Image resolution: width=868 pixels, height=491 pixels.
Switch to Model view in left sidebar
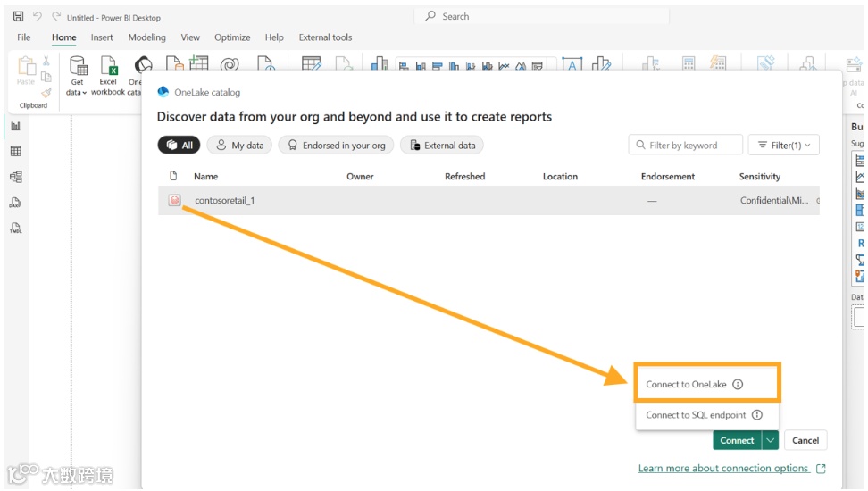16,177
